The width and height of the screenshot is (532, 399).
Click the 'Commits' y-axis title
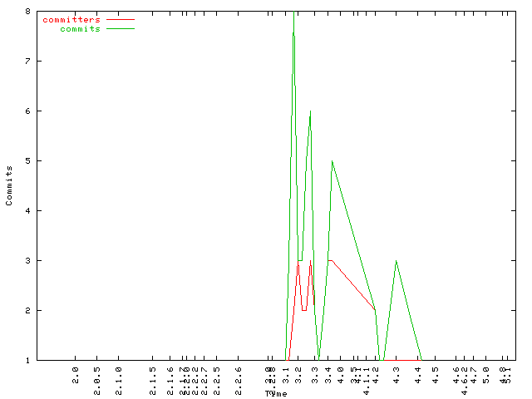tap(9, 185)
